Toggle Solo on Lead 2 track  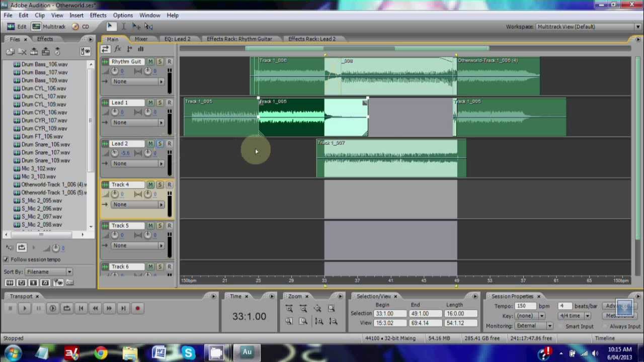click(159, 144)
